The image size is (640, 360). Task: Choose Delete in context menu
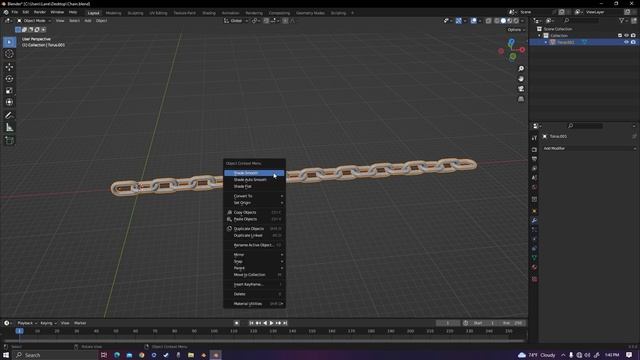[254, 294]
